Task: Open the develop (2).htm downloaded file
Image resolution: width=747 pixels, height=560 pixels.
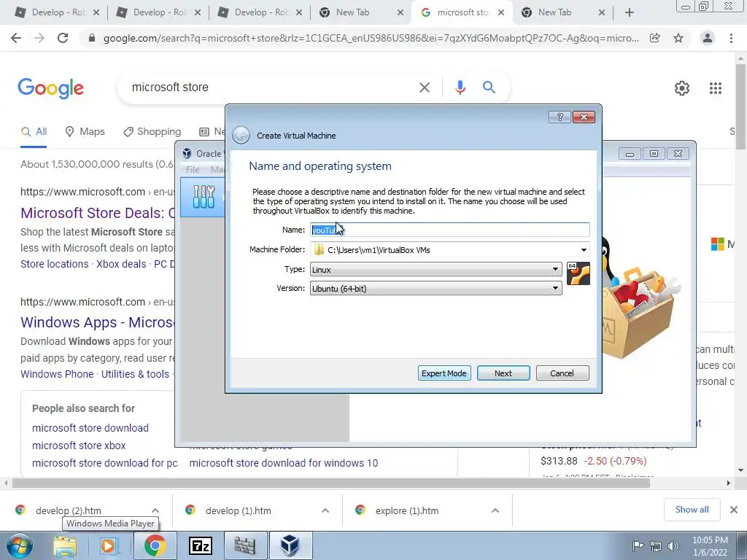Action: tap(68, 510)
